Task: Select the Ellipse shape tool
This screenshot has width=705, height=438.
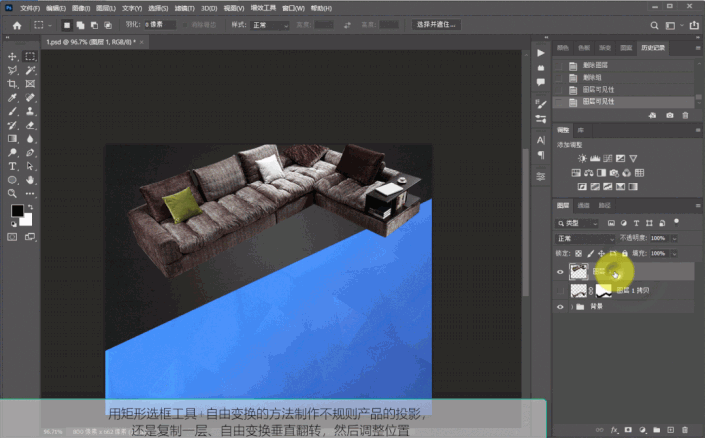Action: (12, 180)
